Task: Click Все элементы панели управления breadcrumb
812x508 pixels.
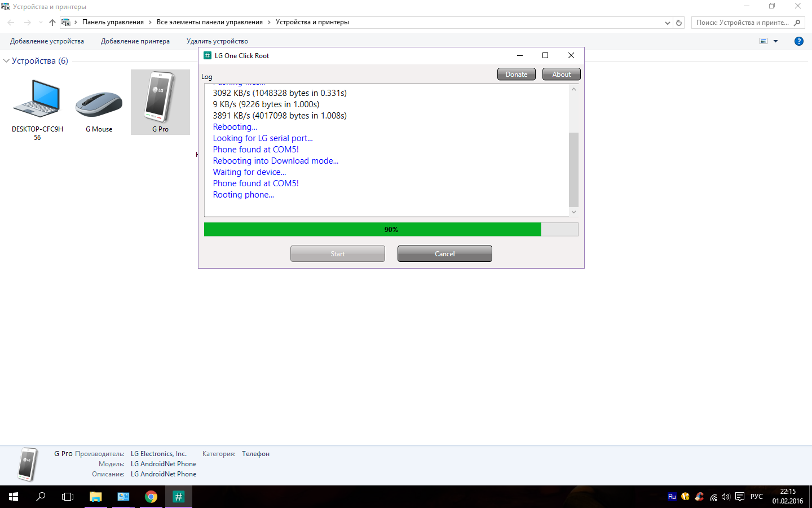Action: click(x=210, y=22)
